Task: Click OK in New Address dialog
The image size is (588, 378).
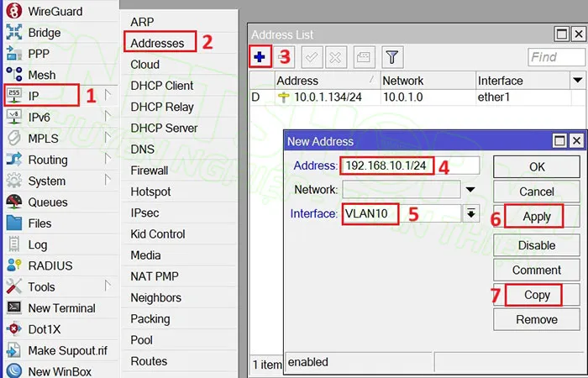Action: click(x=537, y=167)
